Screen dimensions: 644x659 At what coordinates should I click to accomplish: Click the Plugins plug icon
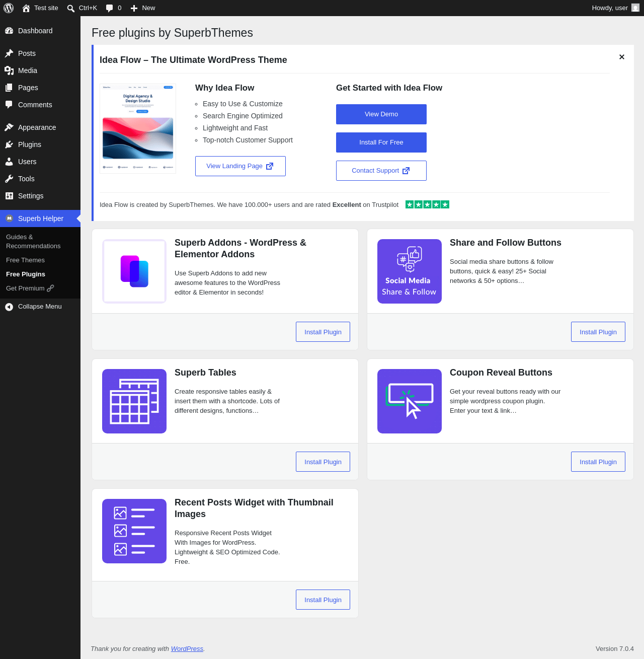click(x=9, y=144)
